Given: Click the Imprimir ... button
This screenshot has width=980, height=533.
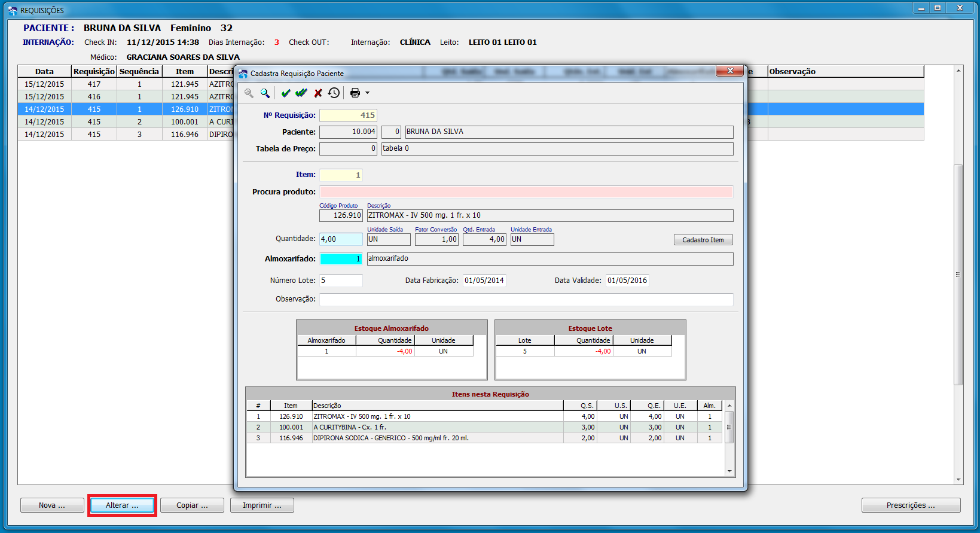Looking at the screenshot, I should [262, 505].
